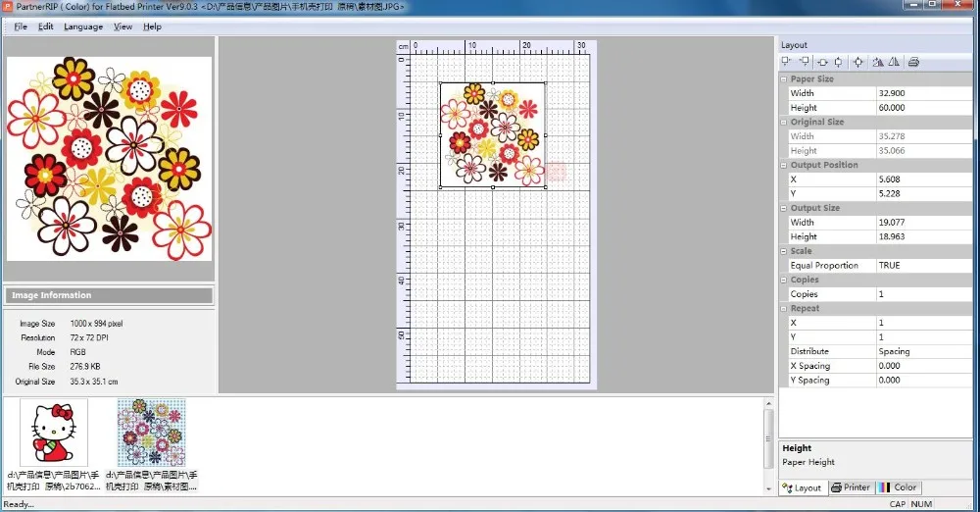Collapse the Output Position section
This screenshot has width=980, height=512.
[784, 165]
